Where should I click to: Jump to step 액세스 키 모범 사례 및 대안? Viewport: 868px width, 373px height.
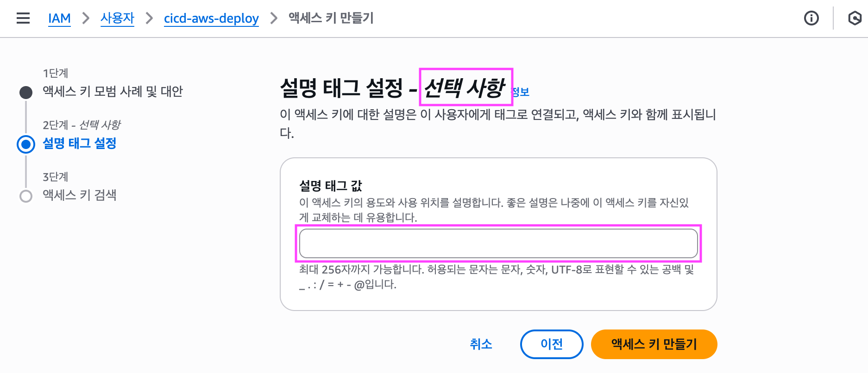click(x=113, y=92)
